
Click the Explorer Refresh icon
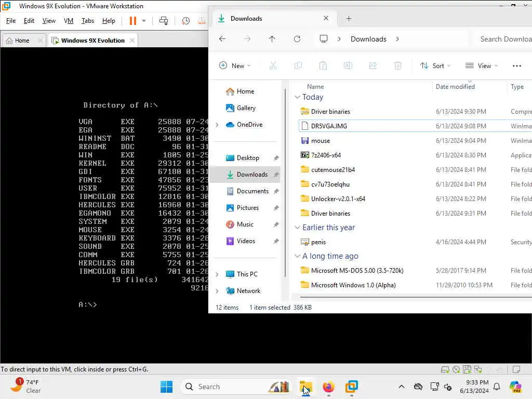coord(297,38)
